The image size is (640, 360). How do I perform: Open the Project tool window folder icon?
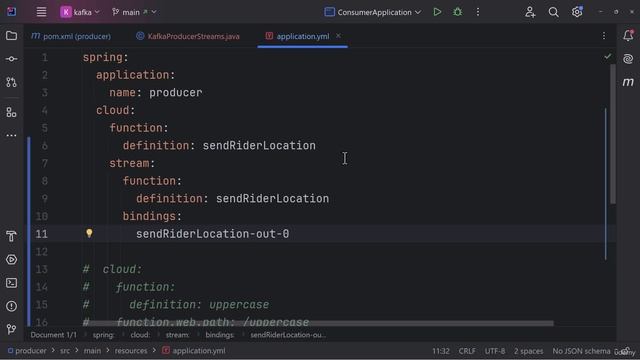point(11,36)
